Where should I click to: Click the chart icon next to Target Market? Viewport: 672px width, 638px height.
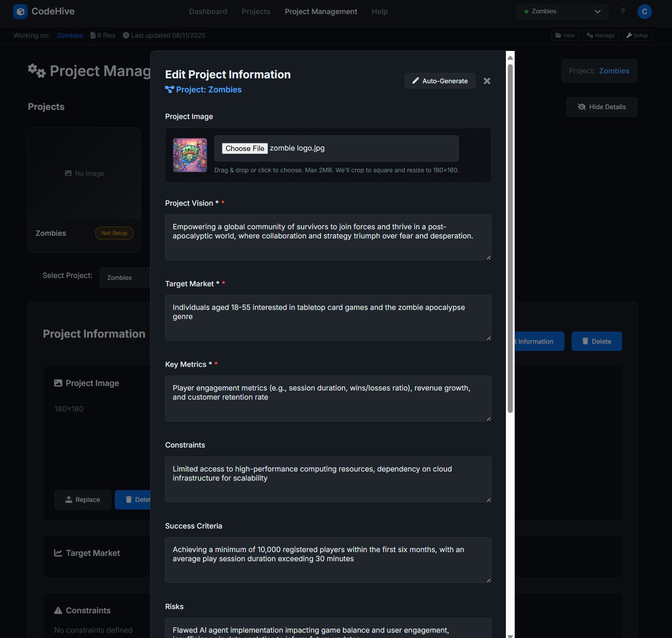pos(58,553)
